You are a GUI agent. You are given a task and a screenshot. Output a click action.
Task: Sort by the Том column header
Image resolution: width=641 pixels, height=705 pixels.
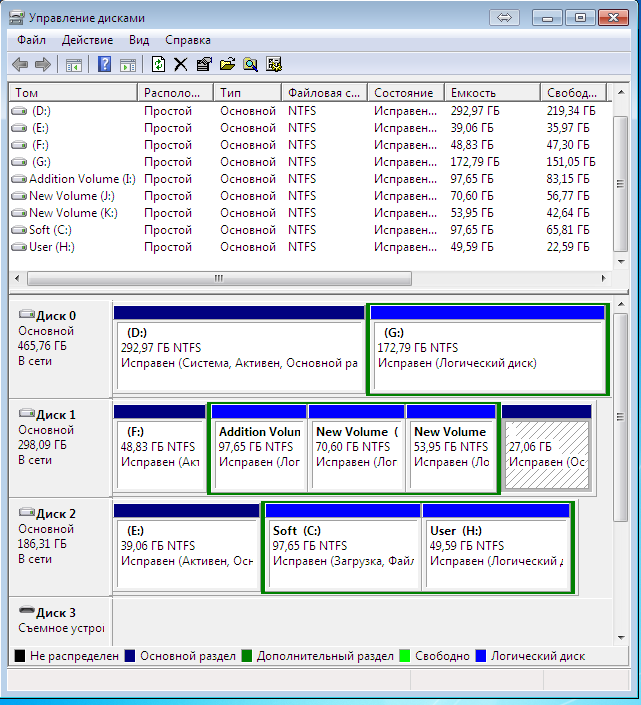coord(73,93)
